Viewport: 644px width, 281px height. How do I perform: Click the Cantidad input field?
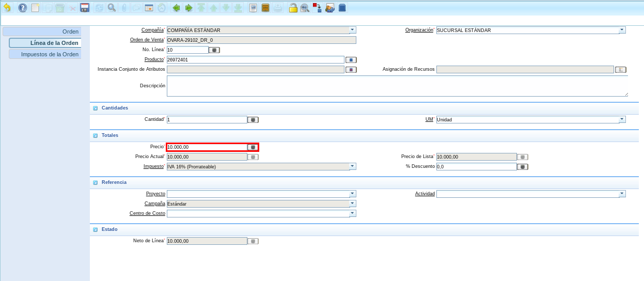207,119
